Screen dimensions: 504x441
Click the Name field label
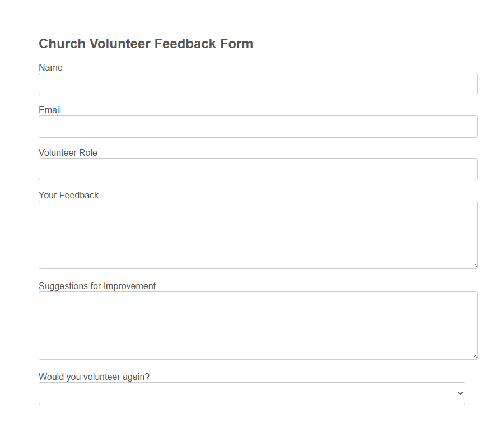(x=50, y=67)
